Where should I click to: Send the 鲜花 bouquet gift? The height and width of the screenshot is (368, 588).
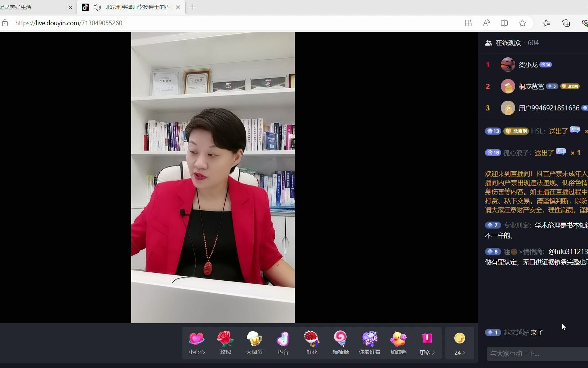[312, 343]
